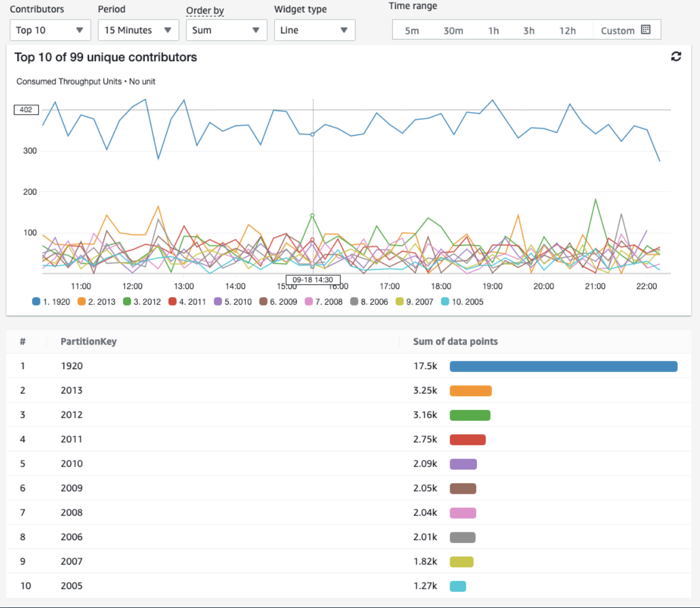Toggle legend entry 9. 2007
Viewport: 700px width, 608px height.
pos(415,302)
